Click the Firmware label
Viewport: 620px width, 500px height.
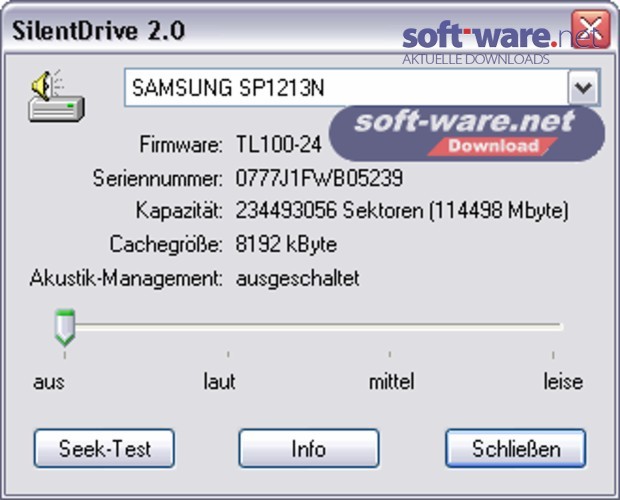click(181, 144)
